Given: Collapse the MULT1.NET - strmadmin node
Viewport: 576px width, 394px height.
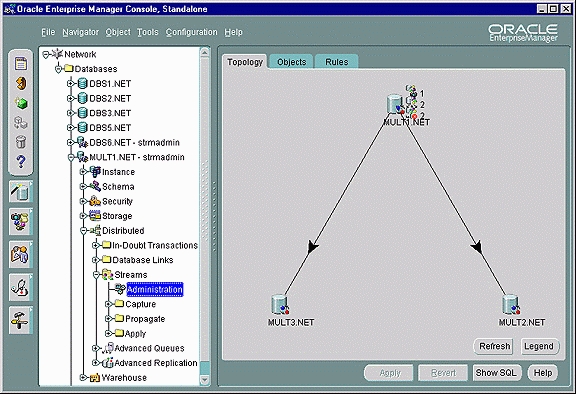Looking at the screenshot, I should click(x=71, y=157).
